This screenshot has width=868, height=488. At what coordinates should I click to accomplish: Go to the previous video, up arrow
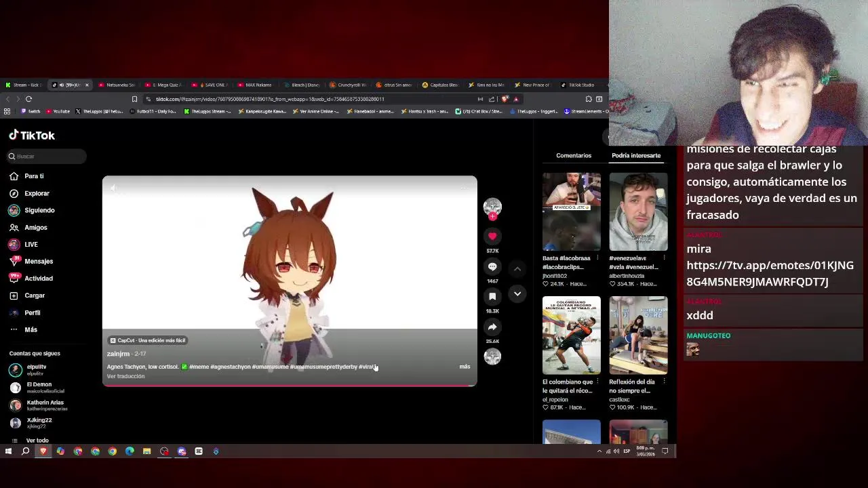click(x=517, y=268)
